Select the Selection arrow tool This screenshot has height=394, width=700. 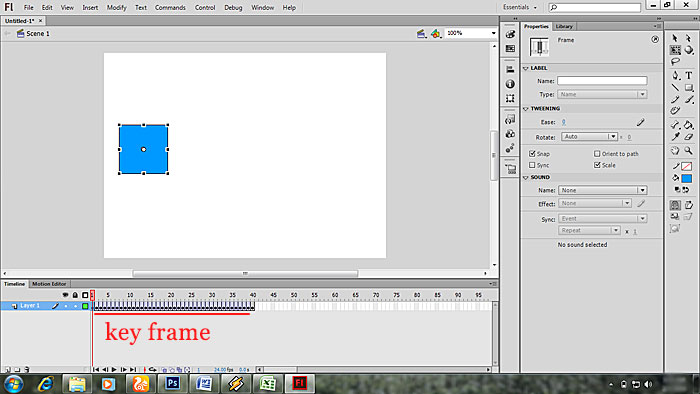click(x=675, y=38)
